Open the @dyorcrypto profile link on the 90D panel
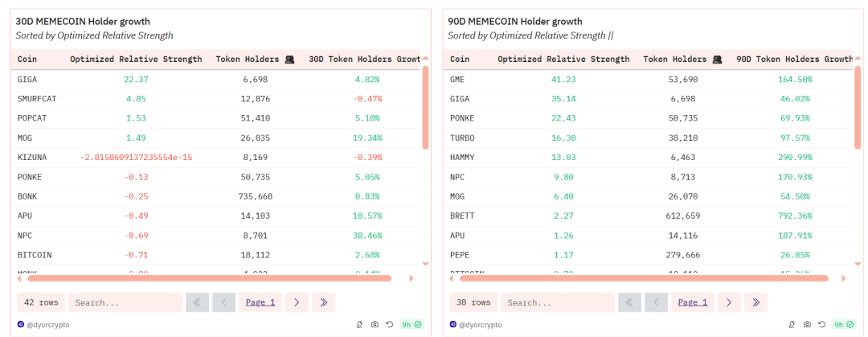The image size is (868, 337). pyautogui.click(x=481, y=325)
